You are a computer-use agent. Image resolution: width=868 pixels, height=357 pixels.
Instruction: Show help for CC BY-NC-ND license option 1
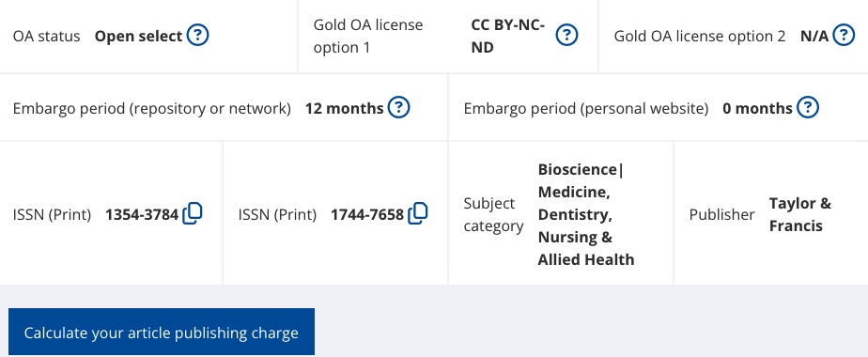tap(566, 36)
